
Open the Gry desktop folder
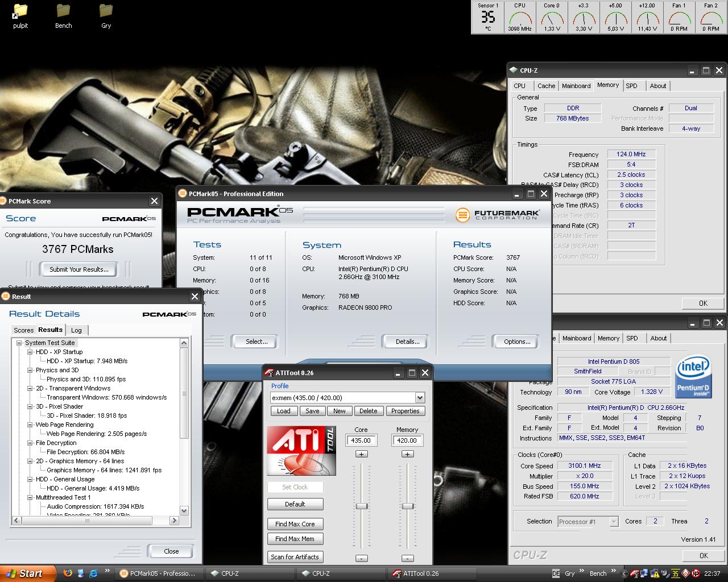point(106,15)
